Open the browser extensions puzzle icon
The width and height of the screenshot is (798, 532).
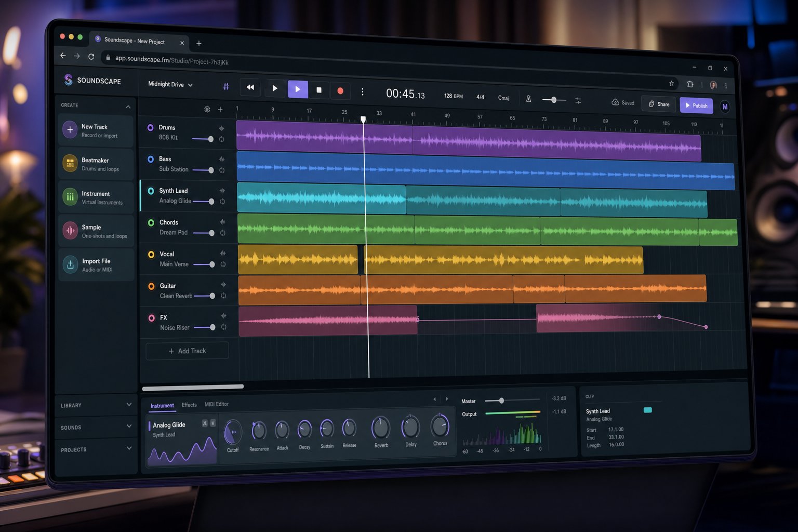690,84
